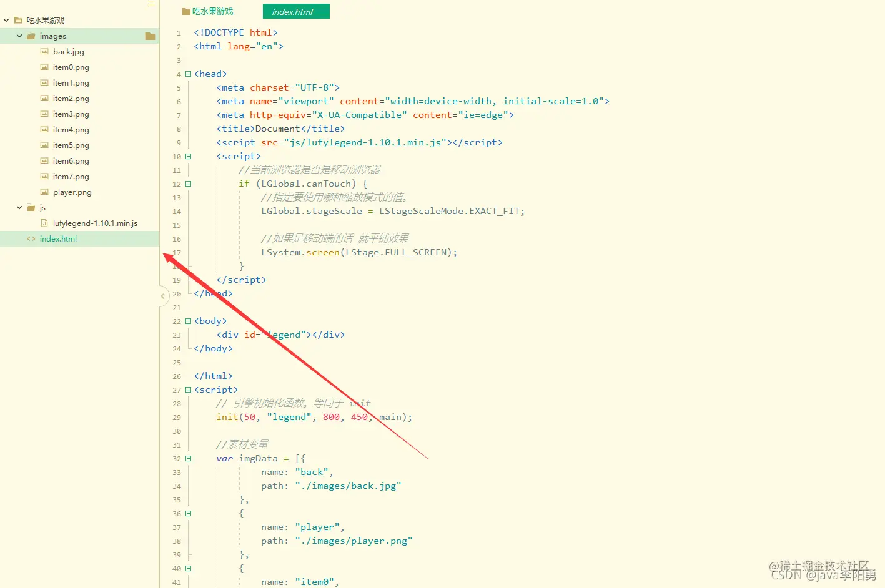This screenshot has width=885, height=588.
Task: Click the player.png image file icon
Action: tap(44, 192)
